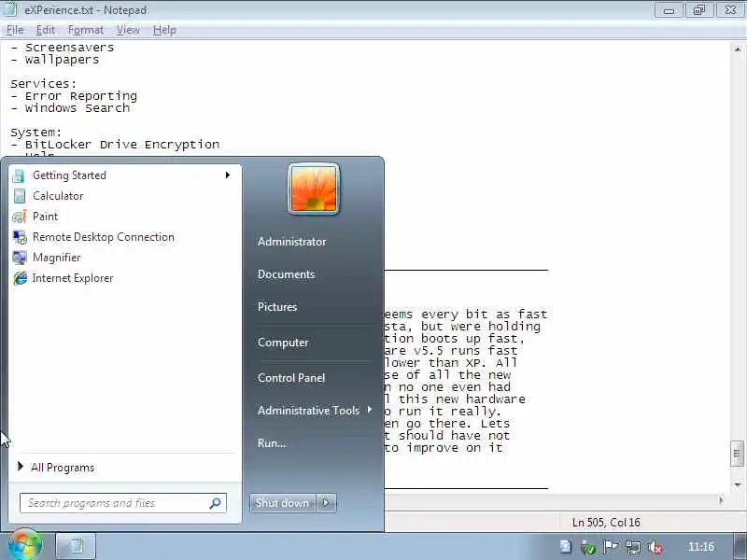Click the taskbar clock showing 11:16
The width and height of the screenshot is (747, 560).
701,547
